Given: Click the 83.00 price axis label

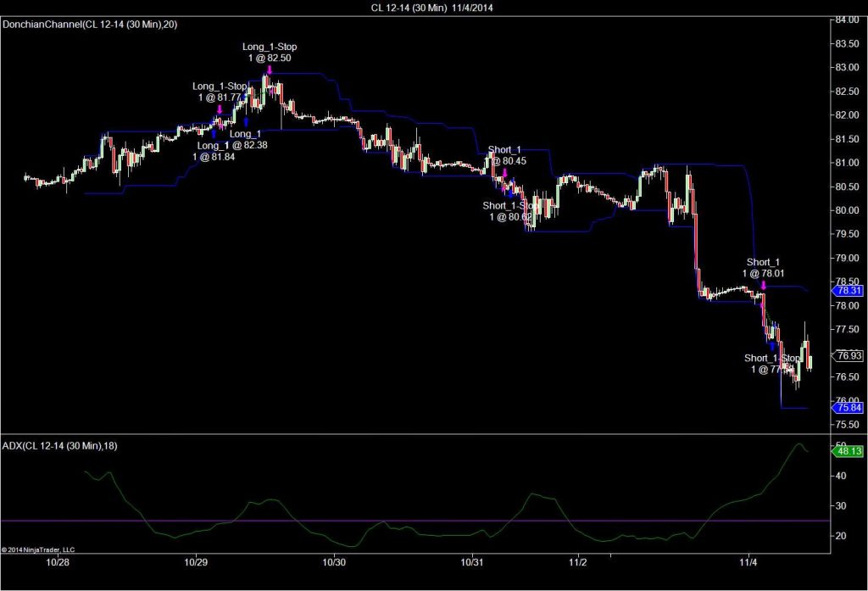Looking at the screenshot, I should pos(848,68).
